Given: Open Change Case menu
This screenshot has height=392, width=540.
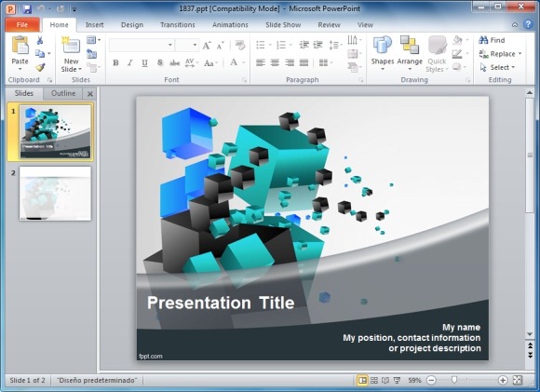Looking at the screenshot, I should [x=210, y=63].
